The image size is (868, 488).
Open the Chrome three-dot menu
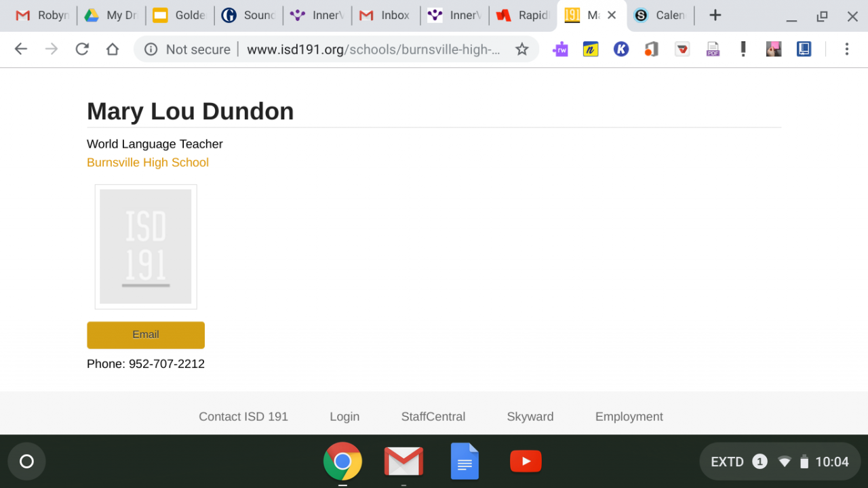tap(846, 49)
